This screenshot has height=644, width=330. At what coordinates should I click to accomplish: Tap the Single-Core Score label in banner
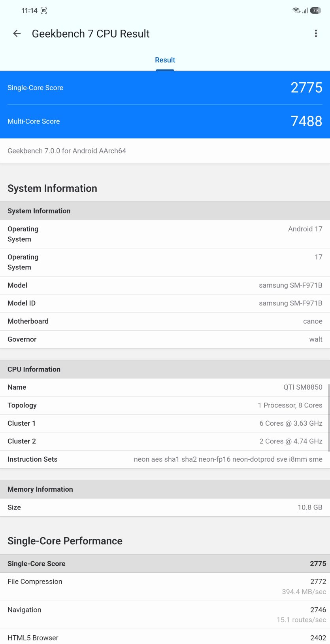(x=35, y=88)
